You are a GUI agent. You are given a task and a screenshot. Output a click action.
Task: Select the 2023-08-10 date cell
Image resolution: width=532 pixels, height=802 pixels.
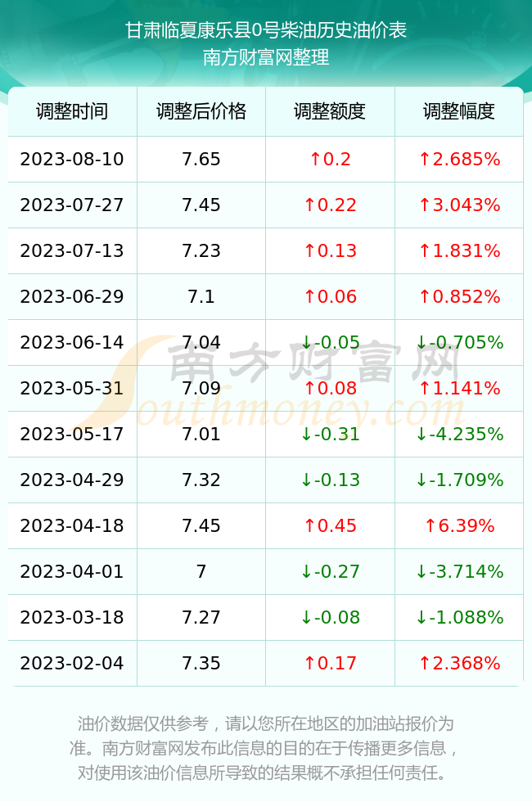coord(72,160)
